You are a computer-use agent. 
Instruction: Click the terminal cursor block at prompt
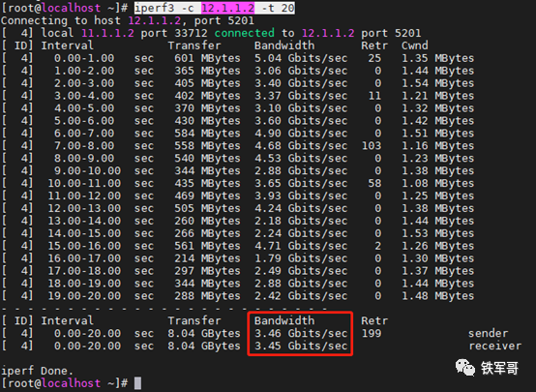(x=137, y=383)
